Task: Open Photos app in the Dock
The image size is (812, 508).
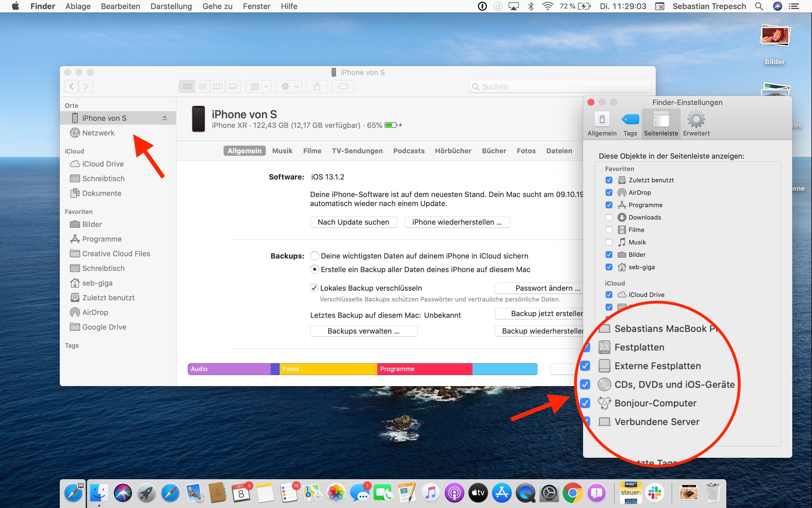Action: click(336, 493)
